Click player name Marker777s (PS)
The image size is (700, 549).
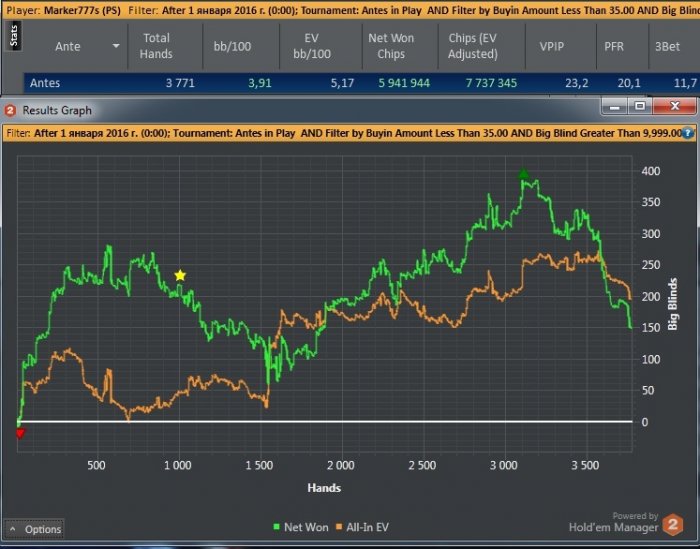tap(83, 10)
